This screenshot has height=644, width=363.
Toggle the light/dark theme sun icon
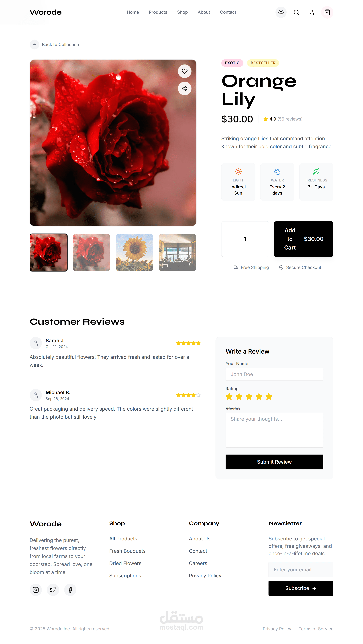pos(281,12)
